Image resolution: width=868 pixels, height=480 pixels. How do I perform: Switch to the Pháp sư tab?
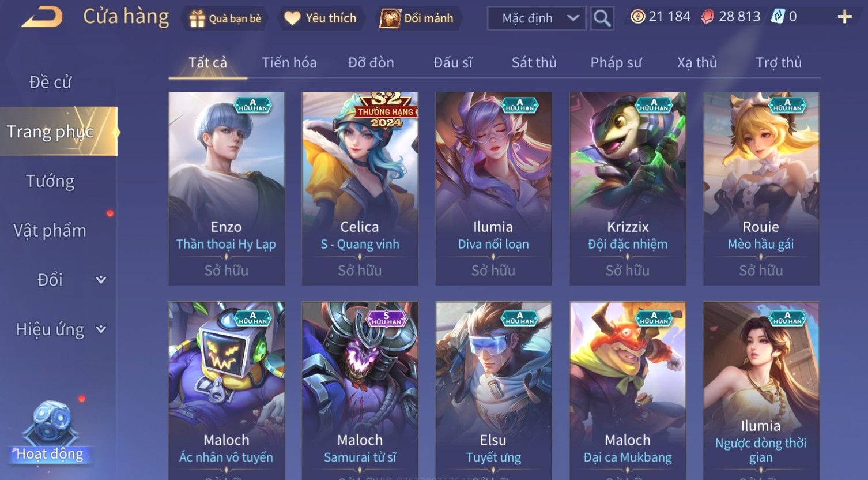point(616,62)
